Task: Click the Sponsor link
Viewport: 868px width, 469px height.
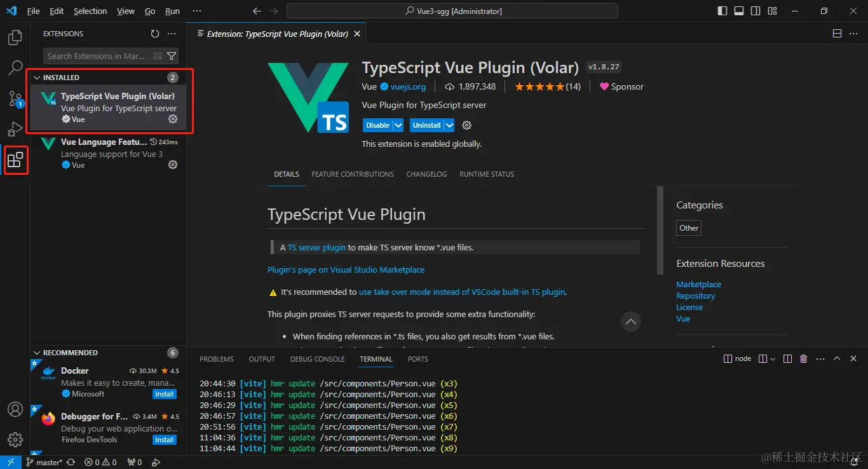Action: click(x=621, y=86)
